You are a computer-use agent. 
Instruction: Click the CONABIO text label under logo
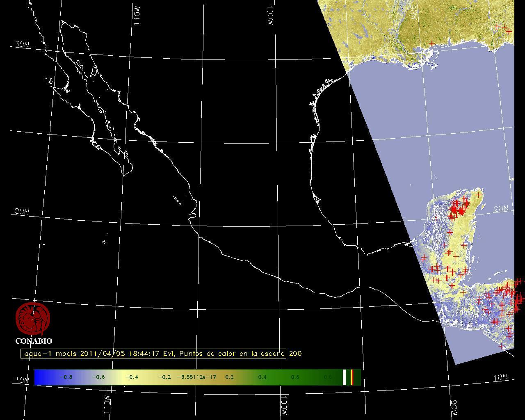pyautogui.click(x=34, y=341)
